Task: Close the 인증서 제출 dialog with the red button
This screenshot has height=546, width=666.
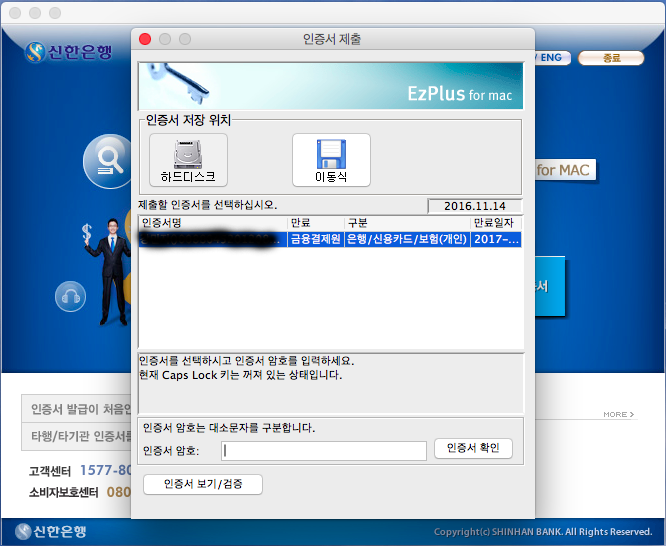Action: [145, 39]
